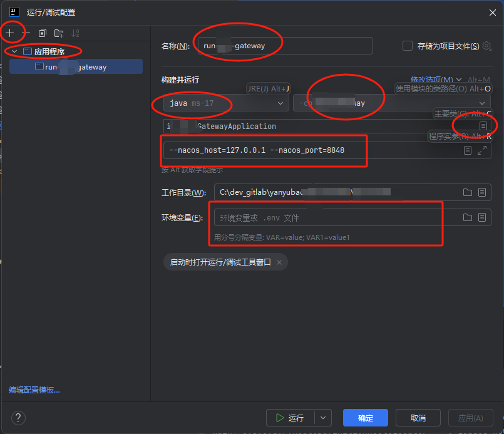Select the run gateway configuration in tree
Screen dimensions: 504x434
tap(76, 66)
